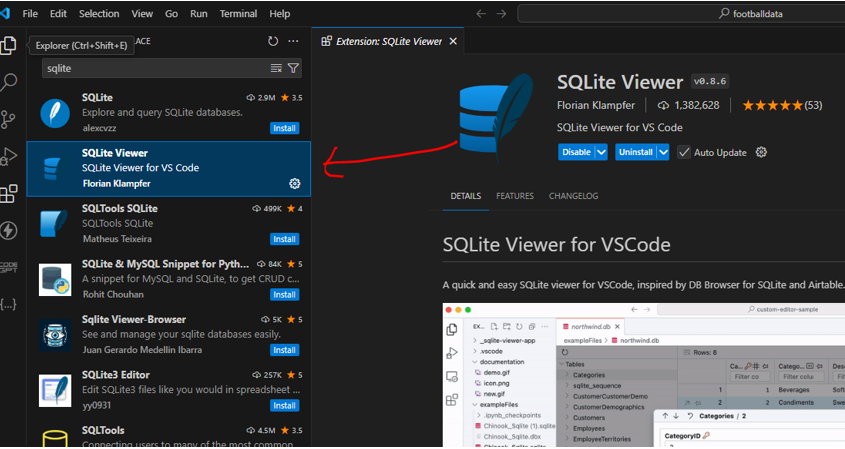Viewport: 845px width, 449px height.
Task: Open the Source Control view
Action: click(10, 118)
